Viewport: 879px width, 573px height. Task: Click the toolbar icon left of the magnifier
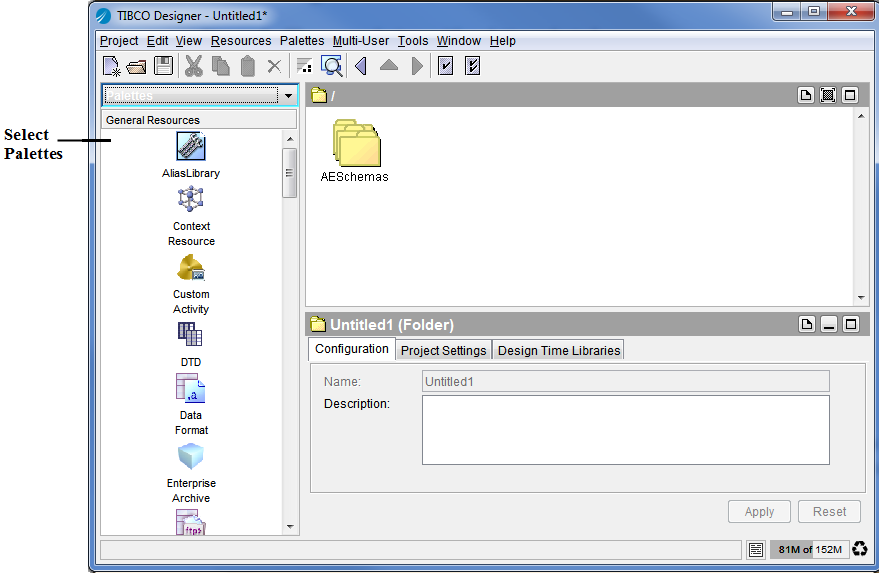point(304,66)
